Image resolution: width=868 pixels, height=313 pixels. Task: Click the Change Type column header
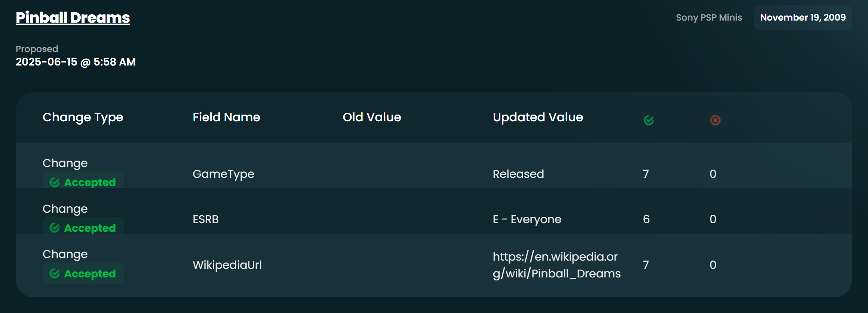[83, 118]
